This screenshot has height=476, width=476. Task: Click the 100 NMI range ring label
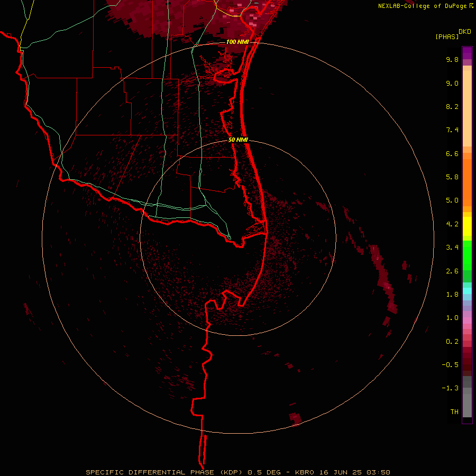point(237,42)
